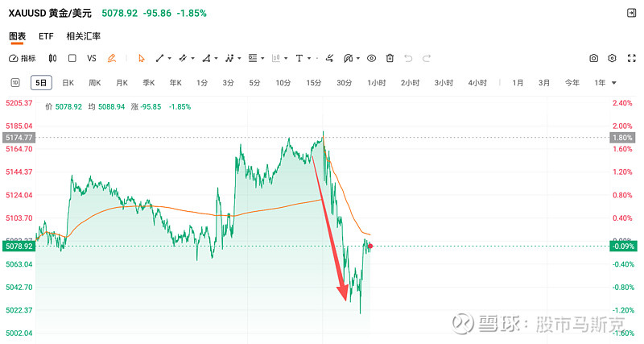Open chart settings hexagon icon
644x344 pixels.
(612, 58)
